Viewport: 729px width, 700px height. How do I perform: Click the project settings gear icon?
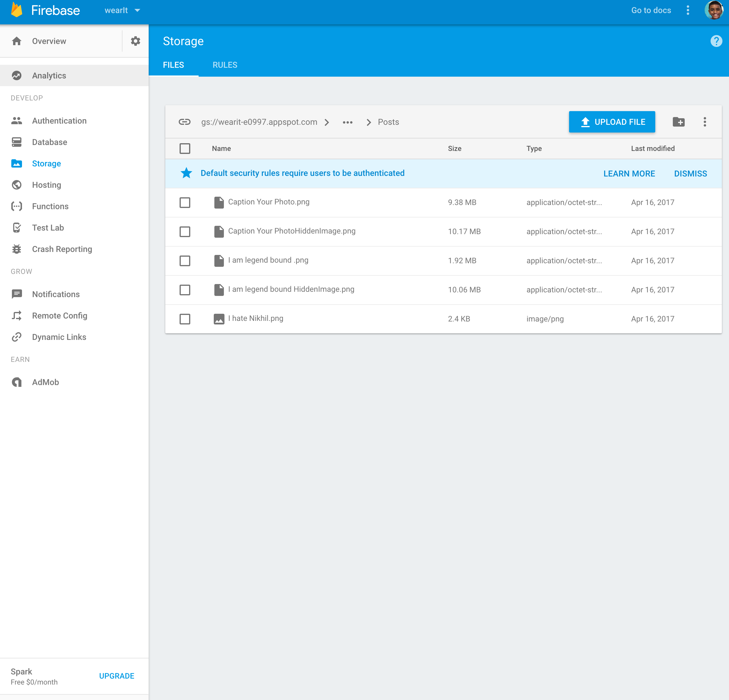(x=135, y=41)
